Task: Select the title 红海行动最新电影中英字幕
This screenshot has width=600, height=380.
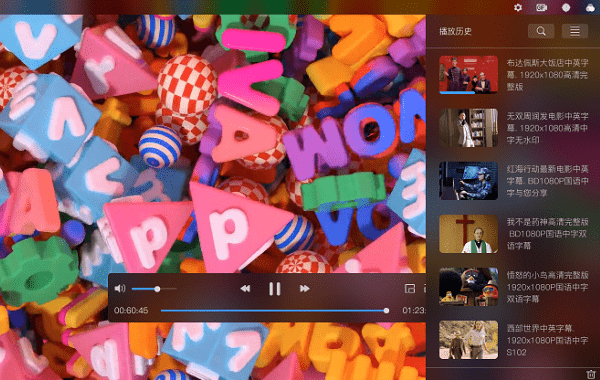Action: 548,181
